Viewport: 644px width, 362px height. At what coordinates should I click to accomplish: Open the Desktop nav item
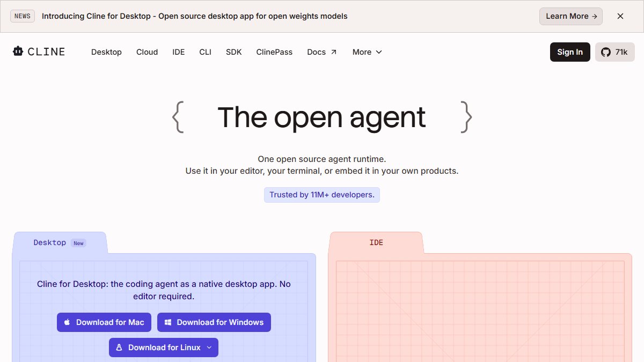tap(106, 52)
